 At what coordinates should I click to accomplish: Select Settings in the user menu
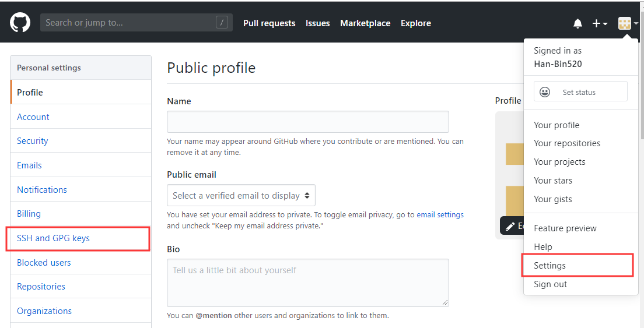pyautogui.click(x=549, y=266)
